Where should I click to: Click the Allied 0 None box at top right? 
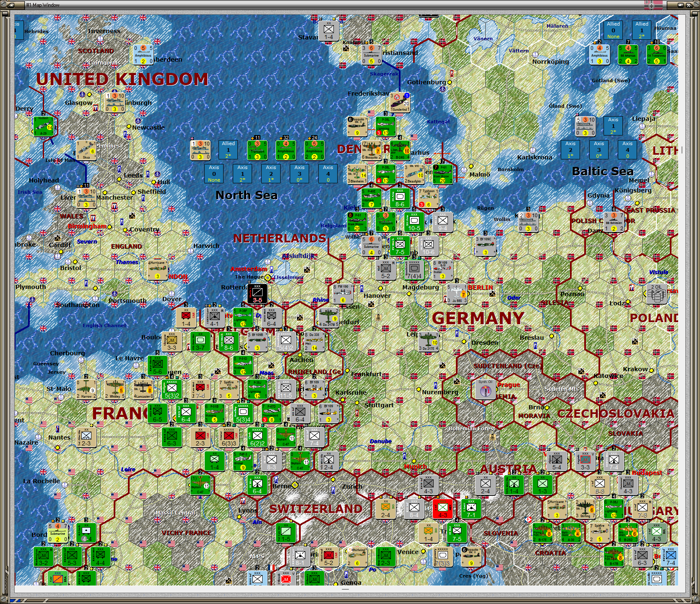613,30
